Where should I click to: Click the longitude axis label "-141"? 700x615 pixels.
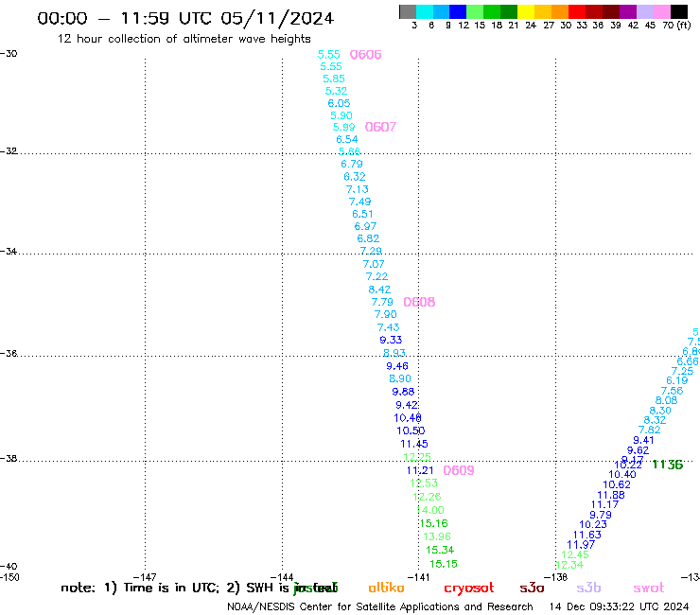(419, 577)
